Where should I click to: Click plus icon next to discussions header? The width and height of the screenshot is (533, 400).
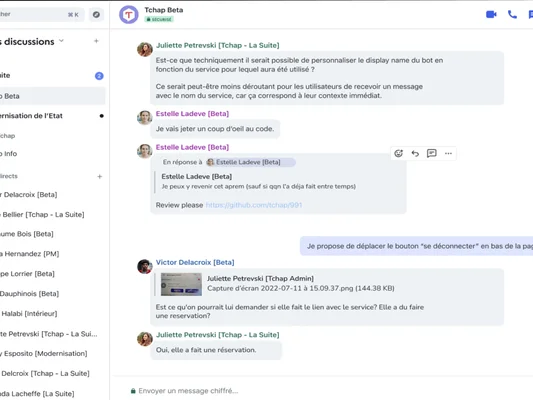click(96, 41)
